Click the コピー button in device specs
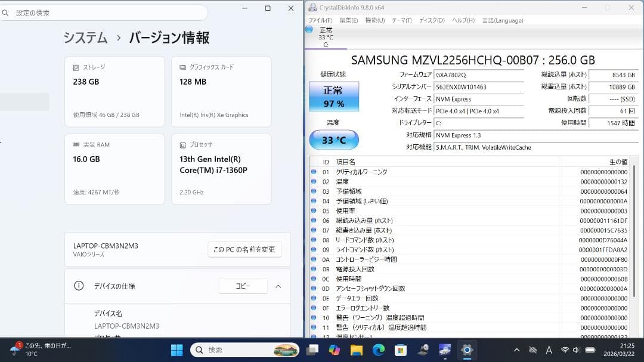The width and height of the screenshot is (644, 362). pyautogui.click(x=243, y=286)
